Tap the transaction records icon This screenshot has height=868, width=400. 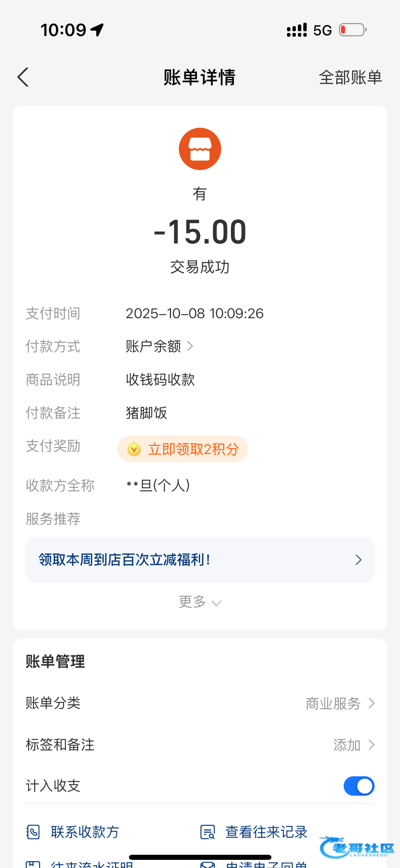click(208, 832)
